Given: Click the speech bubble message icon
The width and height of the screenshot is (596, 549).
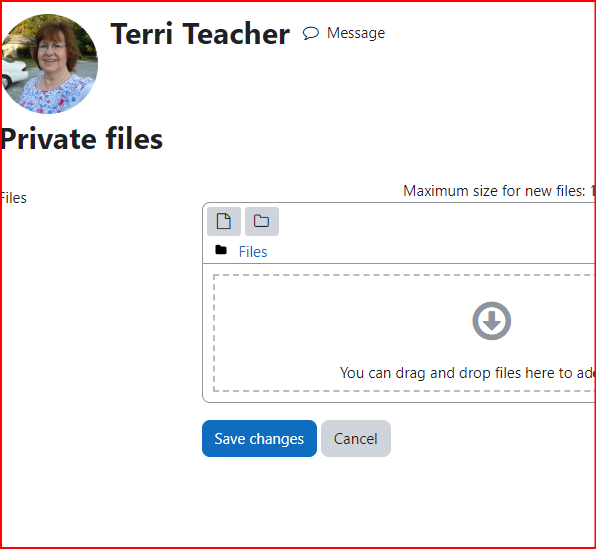Looking at the screenshot, I should (x=311, y=33).
